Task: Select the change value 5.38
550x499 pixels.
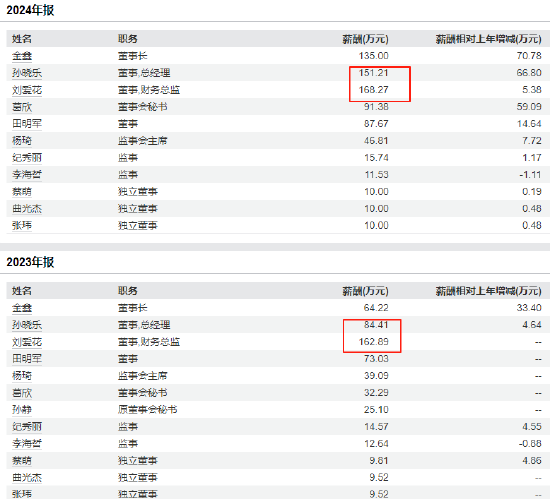Action: (532, 90)
